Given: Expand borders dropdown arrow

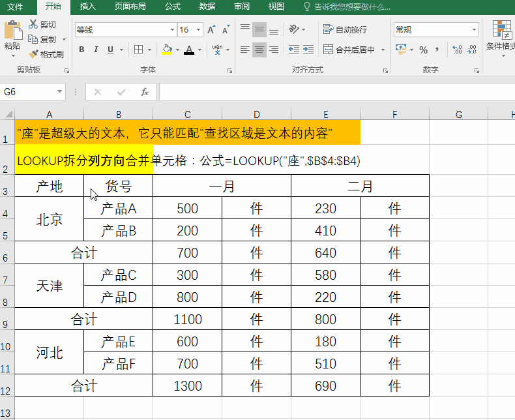Looking at the screenshot, I should pos(149,50).
